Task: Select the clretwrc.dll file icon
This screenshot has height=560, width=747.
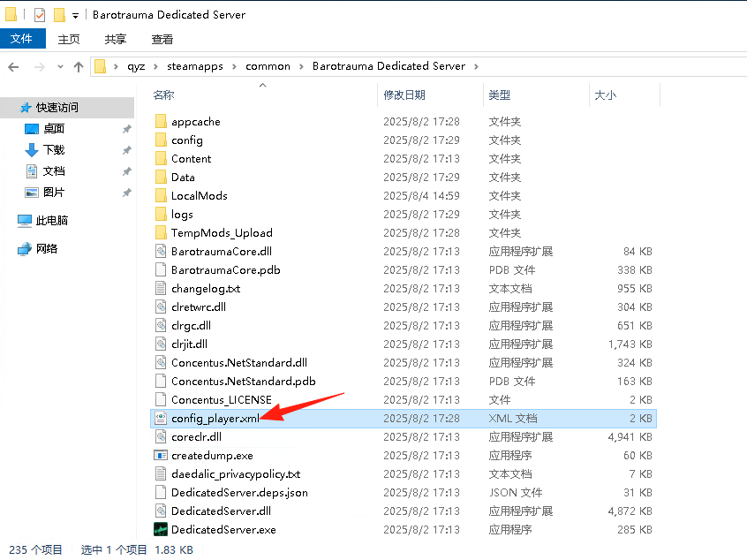Action: pyautogui.click(x=161, y=306)
